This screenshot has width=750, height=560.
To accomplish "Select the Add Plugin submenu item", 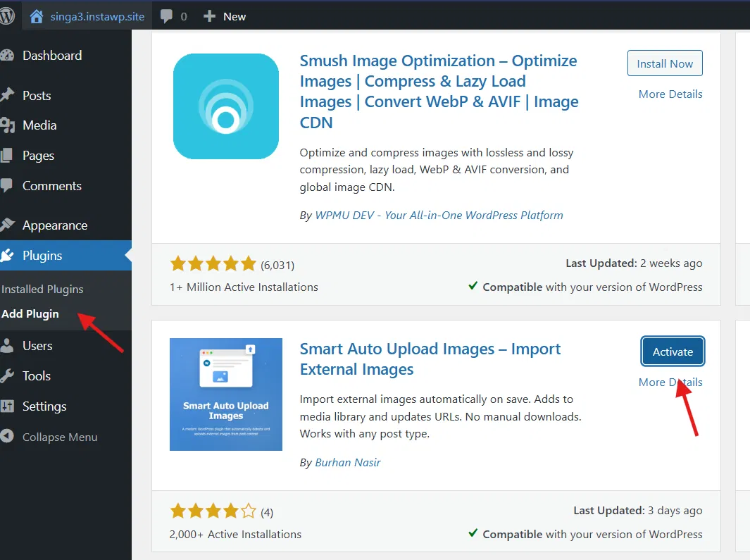I will (30, 313).
